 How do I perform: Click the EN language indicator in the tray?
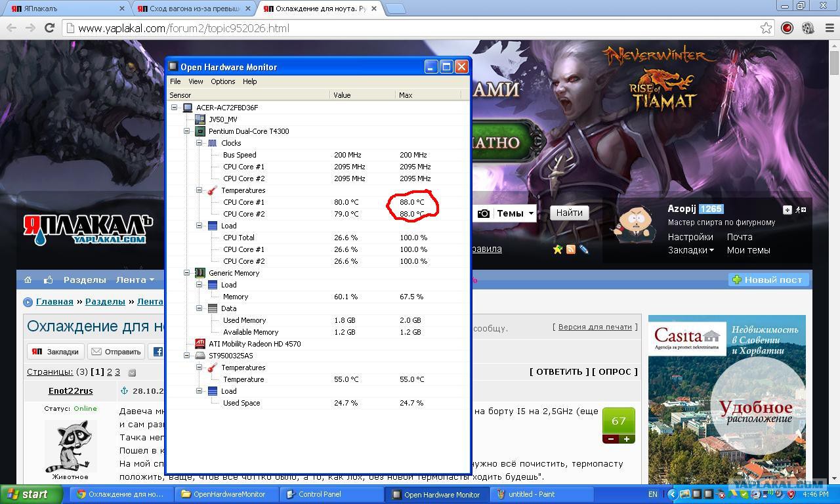click(653, 494)
